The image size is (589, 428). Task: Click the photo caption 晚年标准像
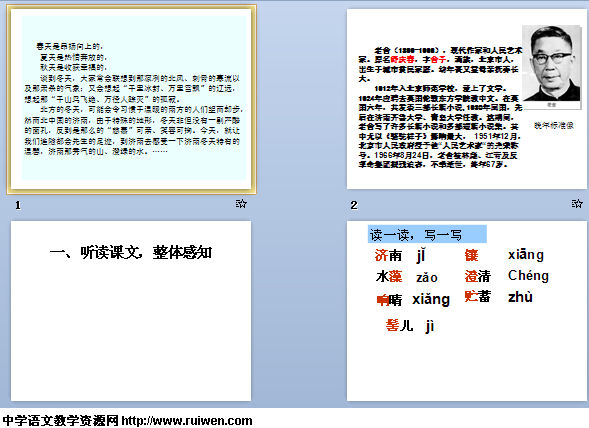point(554,125)
